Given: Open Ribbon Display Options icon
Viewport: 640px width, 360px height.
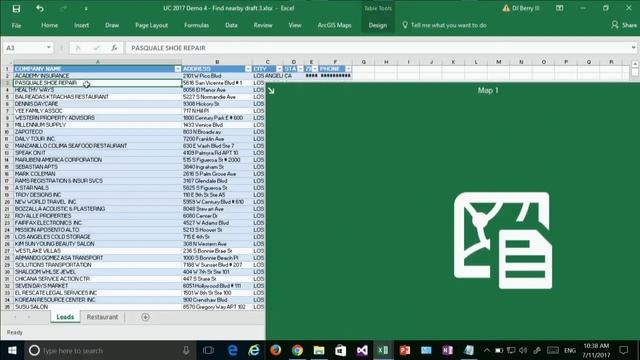Looking at the screenshot, I should pos(559,8).
